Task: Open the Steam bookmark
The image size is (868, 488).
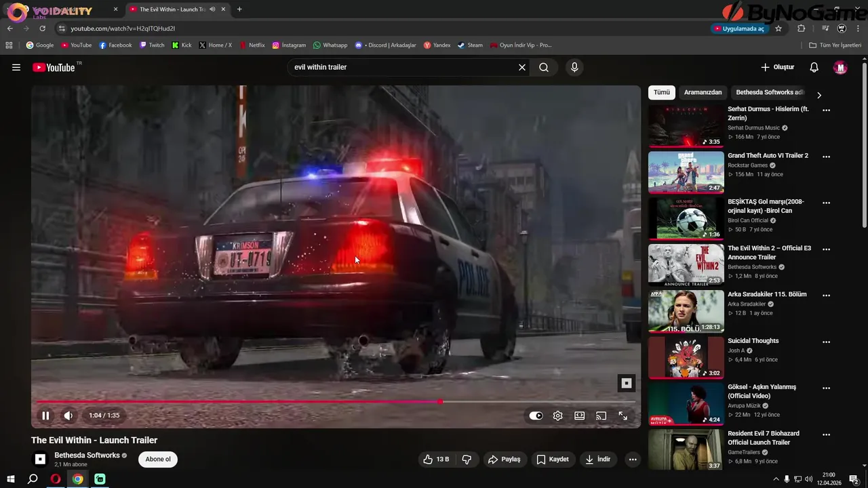Action: tap(470, 45)
